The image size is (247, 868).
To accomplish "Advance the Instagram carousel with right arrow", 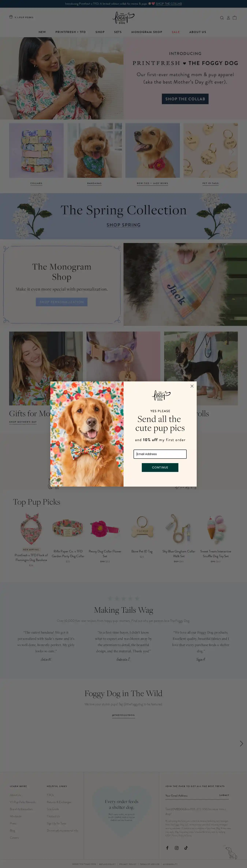I will pyautogui.click(x=241, y=743).
